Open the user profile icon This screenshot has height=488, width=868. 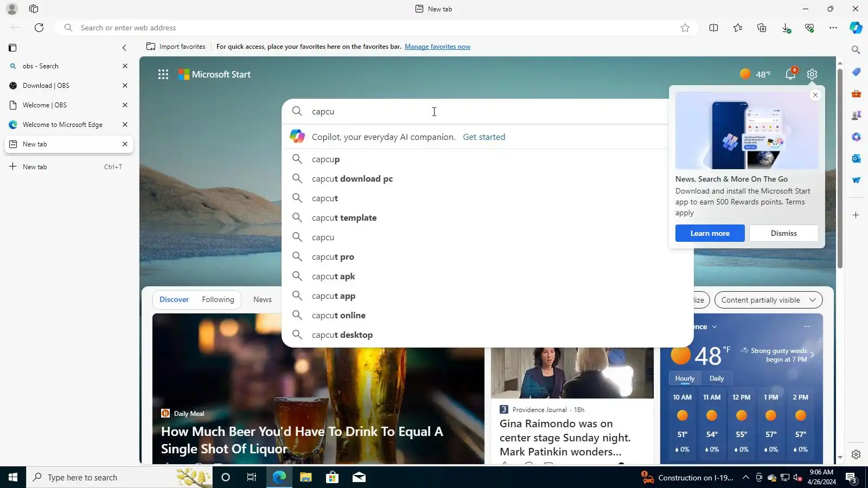[12, 9]
